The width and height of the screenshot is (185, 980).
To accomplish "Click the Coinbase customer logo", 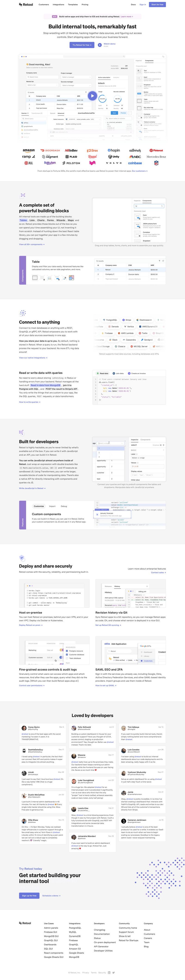I will 135,163.
